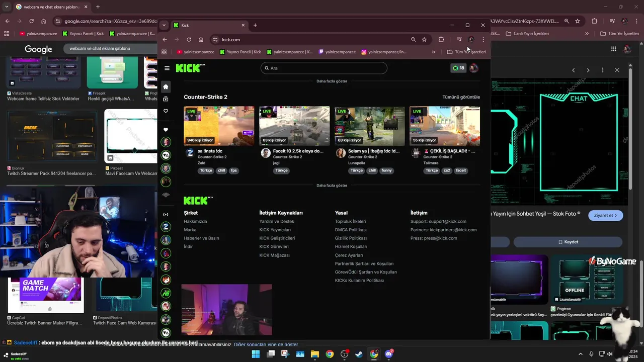Select the Kick browser tab
The image size is (644, 362).
point(209,25)
